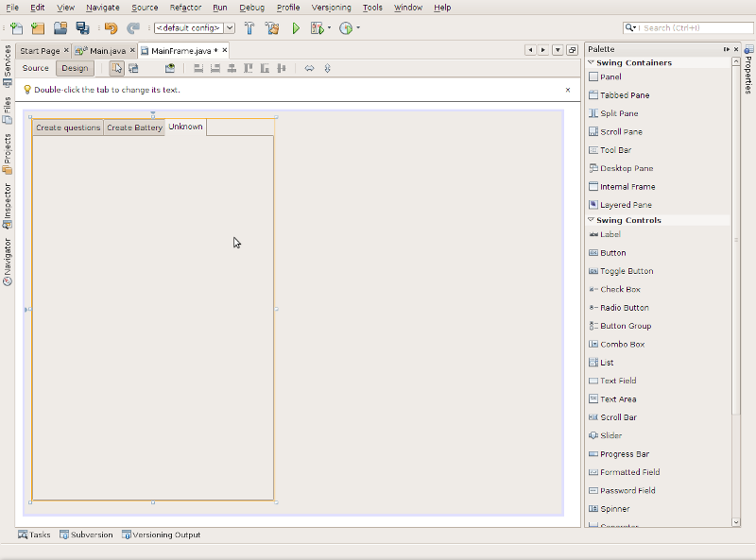Toggle vertical resizability icon
Viewport: 756px width, 560px height.
(x=327, y=68)
